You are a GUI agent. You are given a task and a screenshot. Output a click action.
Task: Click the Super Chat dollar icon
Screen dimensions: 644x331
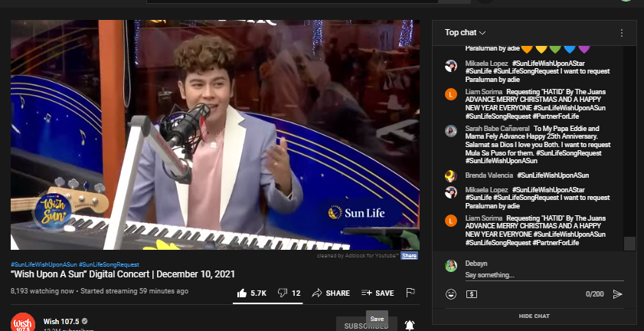pyautogui.click(x=472, y=294)
